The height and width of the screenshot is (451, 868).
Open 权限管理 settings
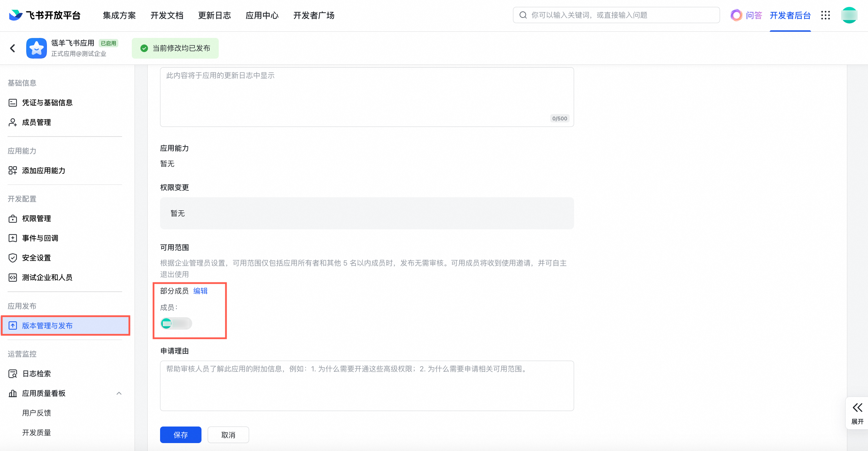click(x=36, y=219)
